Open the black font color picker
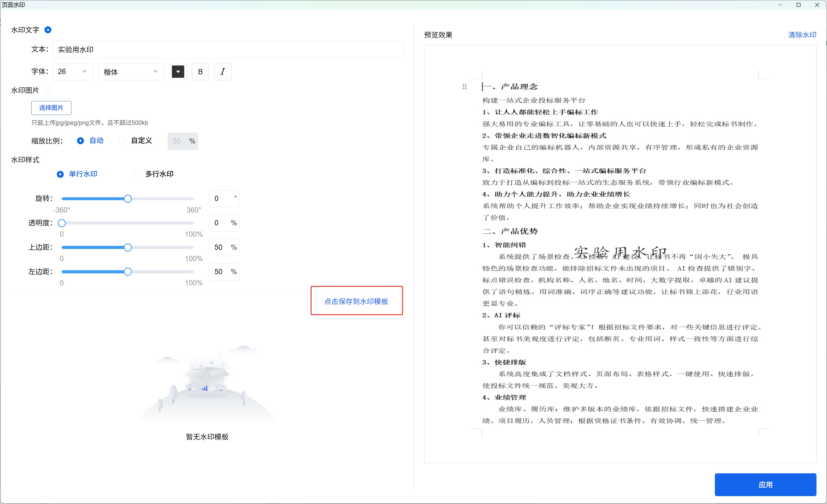Viewport: 827px width, 504px height. tap(178, 71)
